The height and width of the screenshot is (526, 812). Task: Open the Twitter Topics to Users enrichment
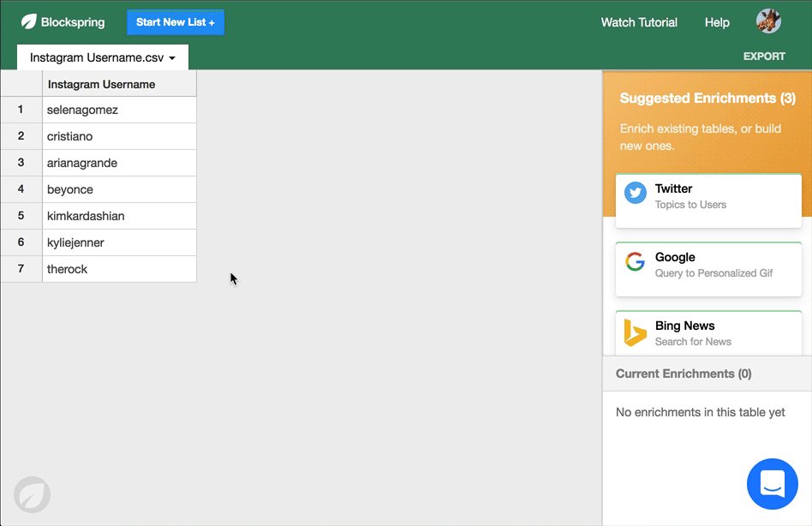tap(708, 200)
